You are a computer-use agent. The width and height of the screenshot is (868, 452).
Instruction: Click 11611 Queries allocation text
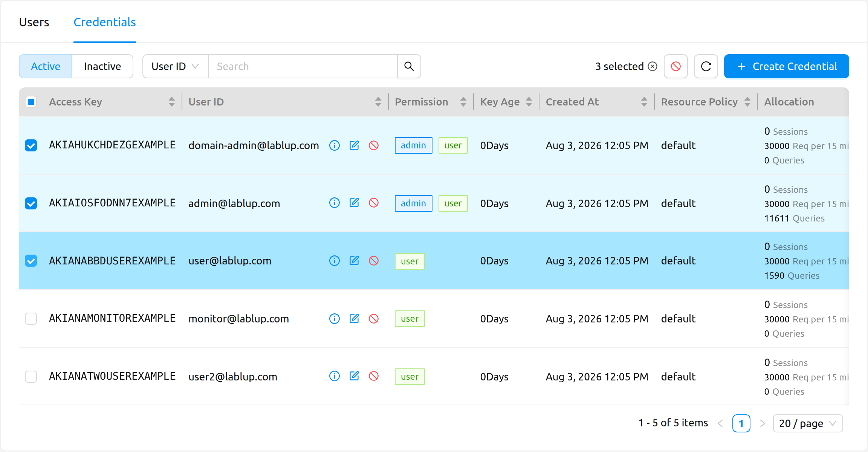pyautogui.click(x=794, y=218)
